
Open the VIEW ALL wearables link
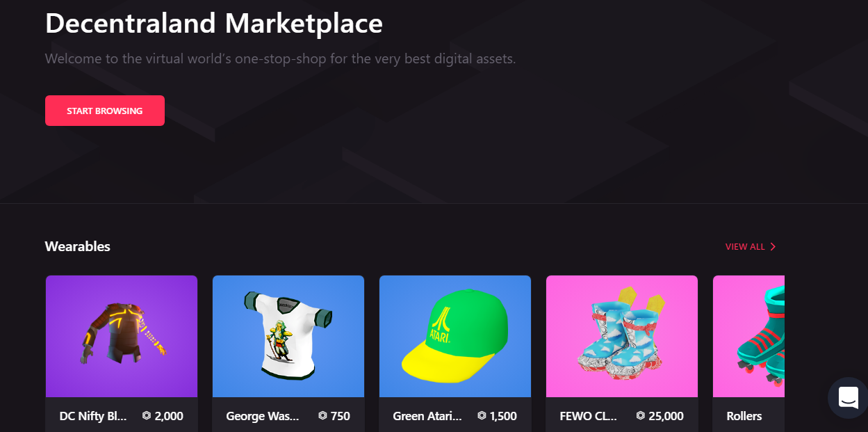[x=751, y=247]
